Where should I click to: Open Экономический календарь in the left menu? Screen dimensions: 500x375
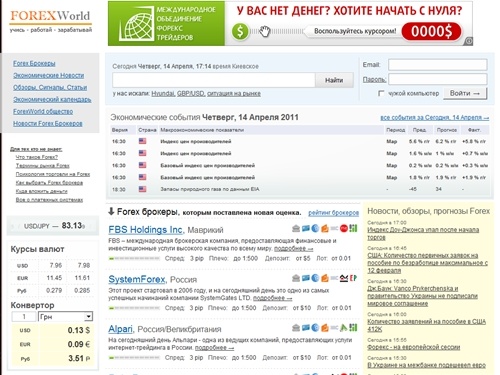[52, 99]
